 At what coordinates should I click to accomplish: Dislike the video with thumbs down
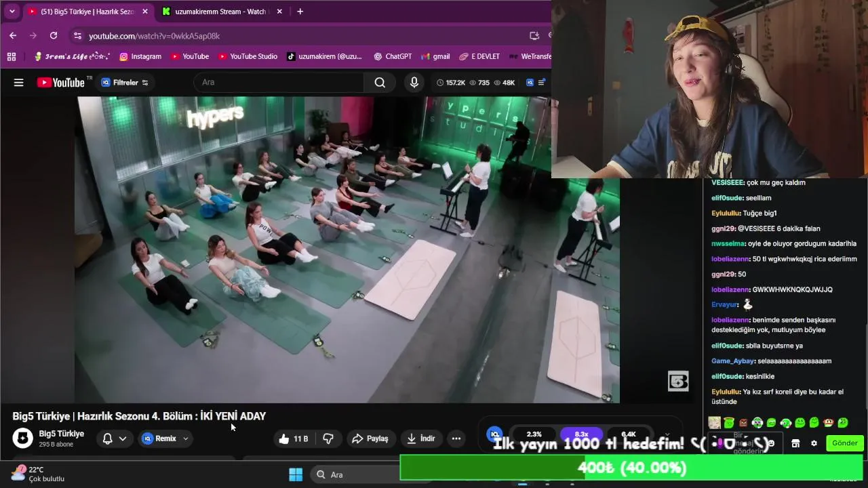click(328, 439)
